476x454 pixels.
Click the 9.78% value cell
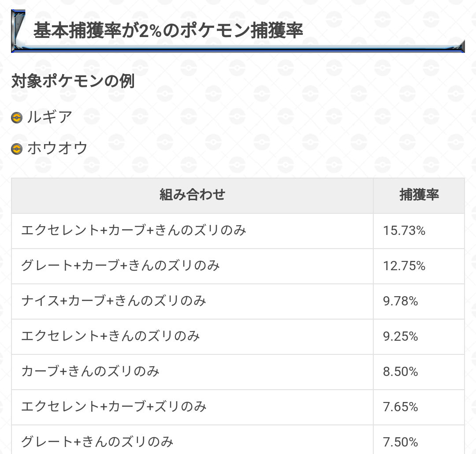[419, 301]
